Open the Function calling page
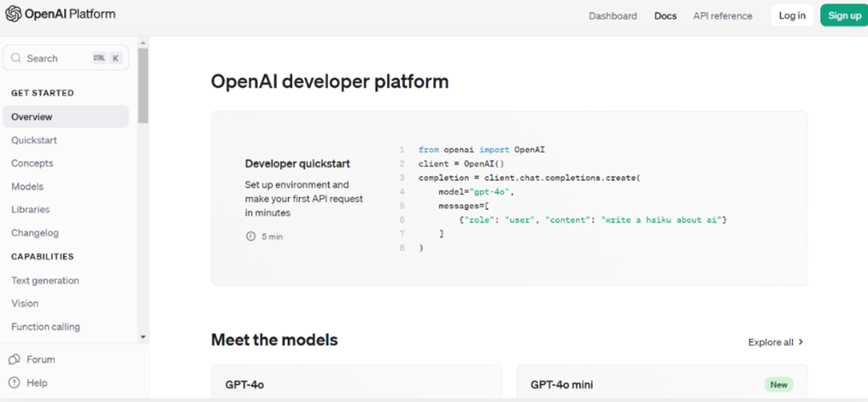 46,327
